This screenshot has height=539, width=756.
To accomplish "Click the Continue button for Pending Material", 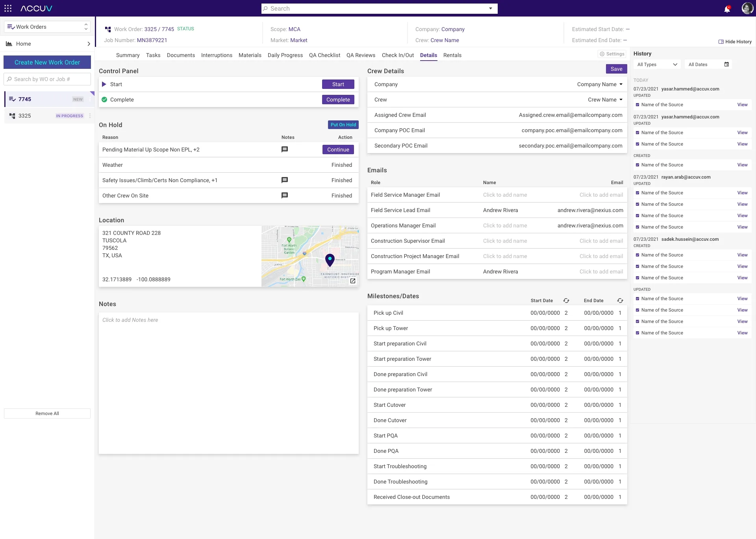I will click(x=338, y=150).
